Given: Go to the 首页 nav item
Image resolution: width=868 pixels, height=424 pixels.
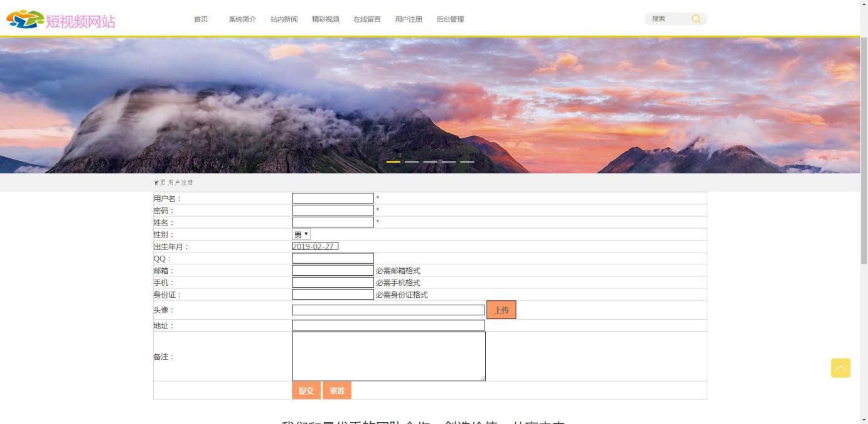Looking at the screenshot, I should coord(201,19).
